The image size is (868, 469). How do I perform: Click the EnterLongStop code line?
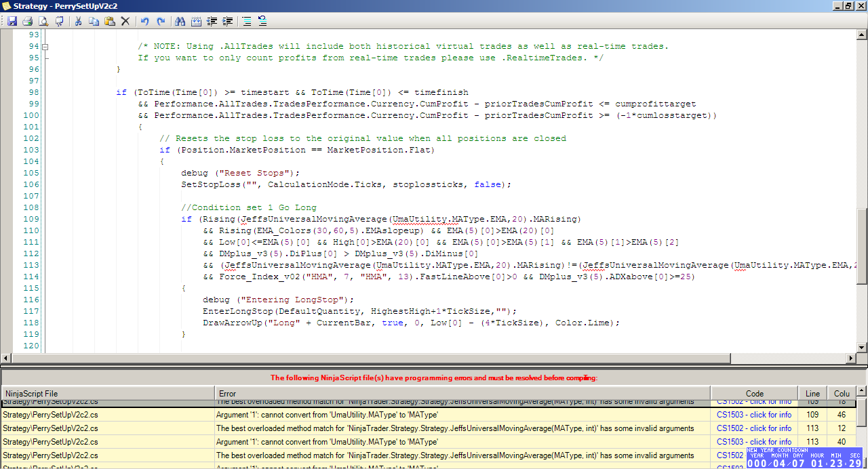tap(359, 311)
